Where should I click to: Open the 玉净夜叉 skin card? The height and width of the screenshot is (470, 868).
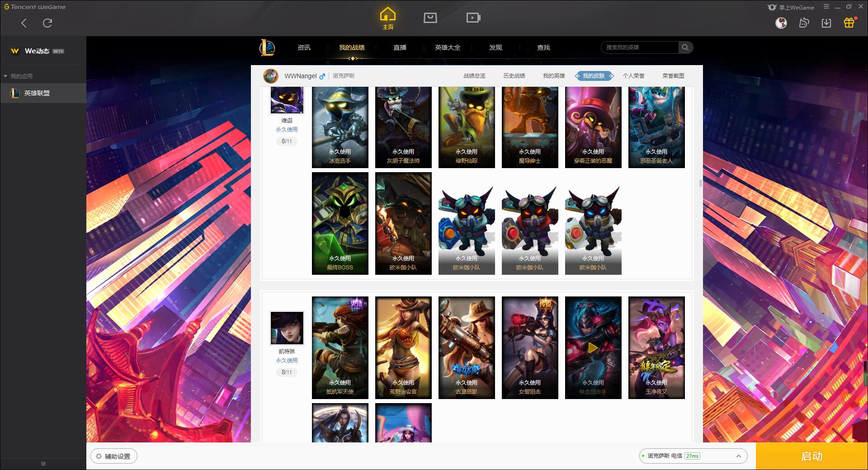coord(656,348)
